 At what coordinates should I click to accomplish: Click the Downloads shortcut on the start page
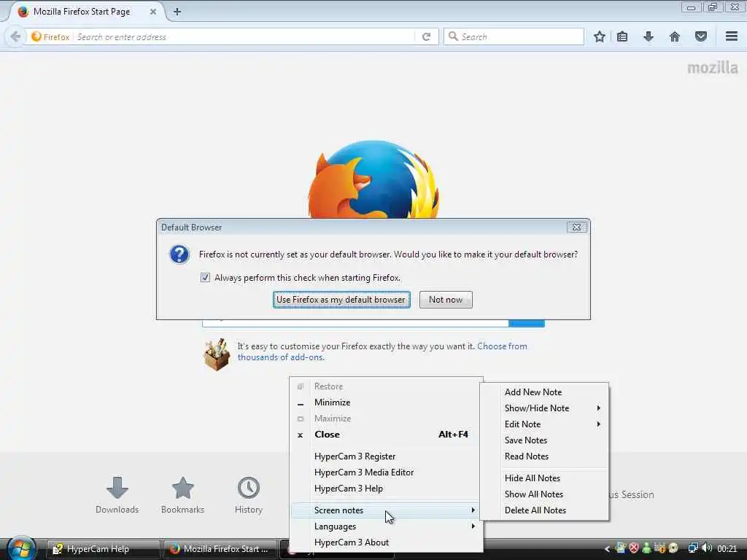coord(117,495)
